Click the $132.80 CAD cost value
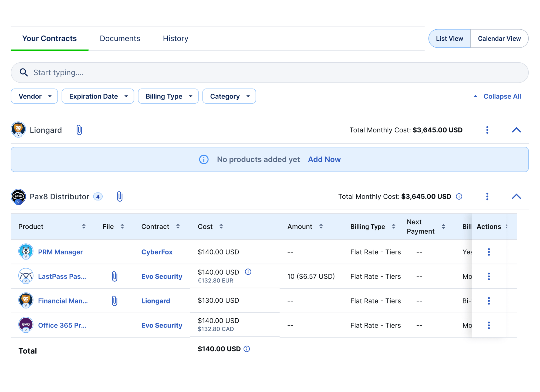 click(x=216, y=329)
